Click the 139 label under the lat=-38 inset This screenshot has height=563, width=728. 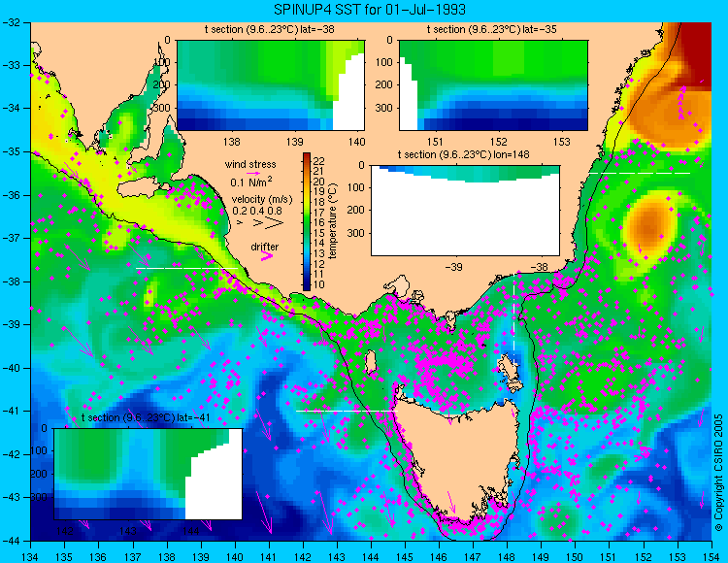(x=294, y=142)
